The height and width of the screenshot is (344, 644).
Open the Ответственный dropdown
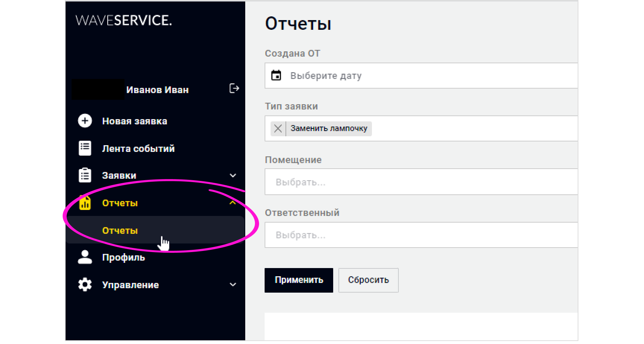click(421, 235)
